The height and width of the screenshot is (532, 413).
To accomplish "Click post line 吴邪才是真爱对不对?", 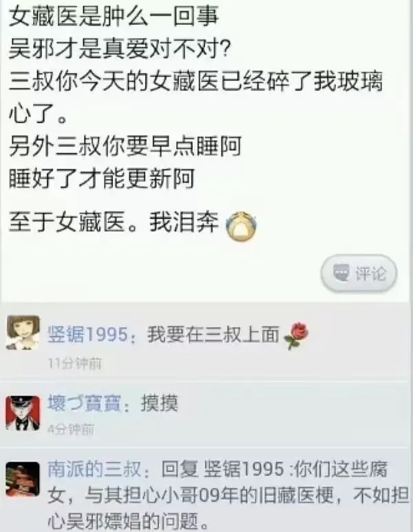I will (x=119, y=50).
